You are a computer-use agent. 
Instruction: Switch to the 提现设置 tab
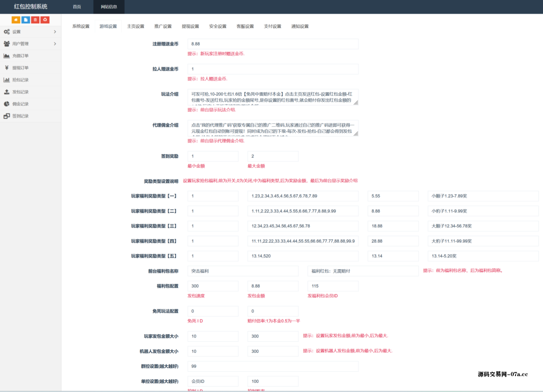[x=190, y=26]
